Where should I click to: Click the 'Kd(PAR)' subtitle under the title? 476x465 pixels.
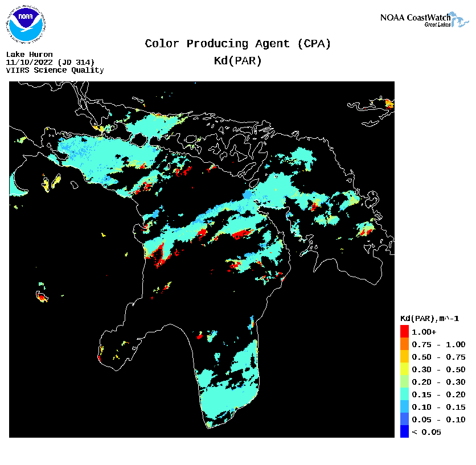click(237, 61)
